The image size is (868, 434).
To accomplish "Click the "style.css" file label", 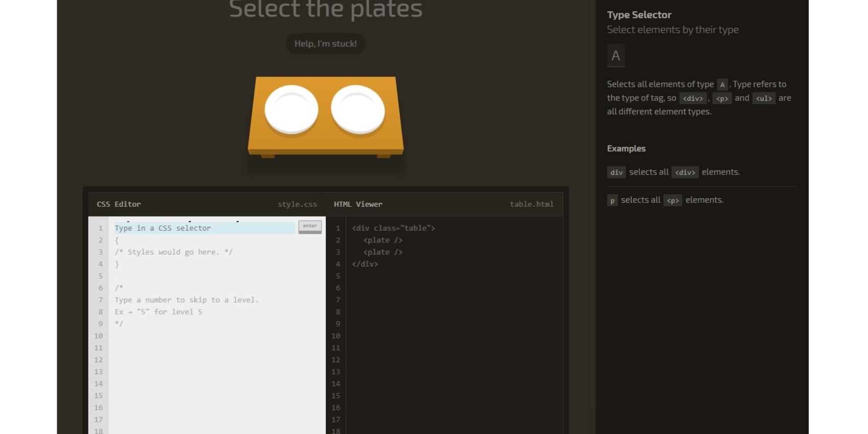I will click(297, 204).
